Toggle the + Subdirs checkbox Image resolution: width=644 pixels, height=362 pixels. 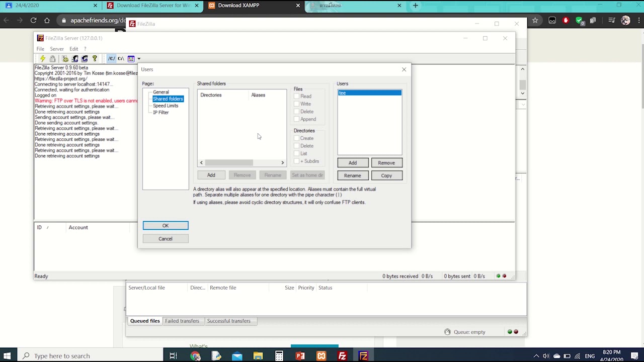(296, 161)
